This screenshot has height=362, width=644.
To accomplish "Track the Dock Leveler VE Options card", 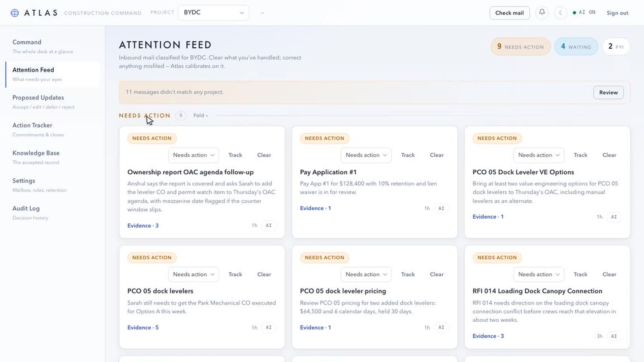I will (x=580, y=155).
